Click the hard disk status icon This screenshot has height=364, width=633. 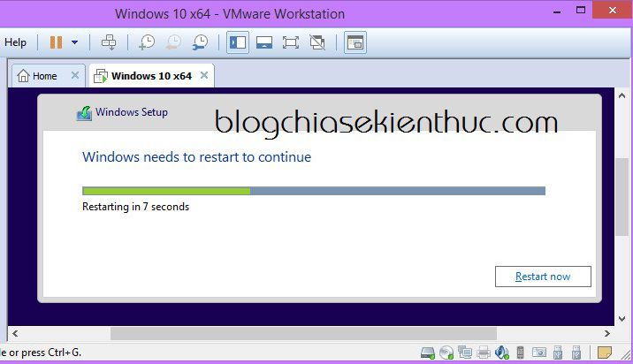(428, 353)
